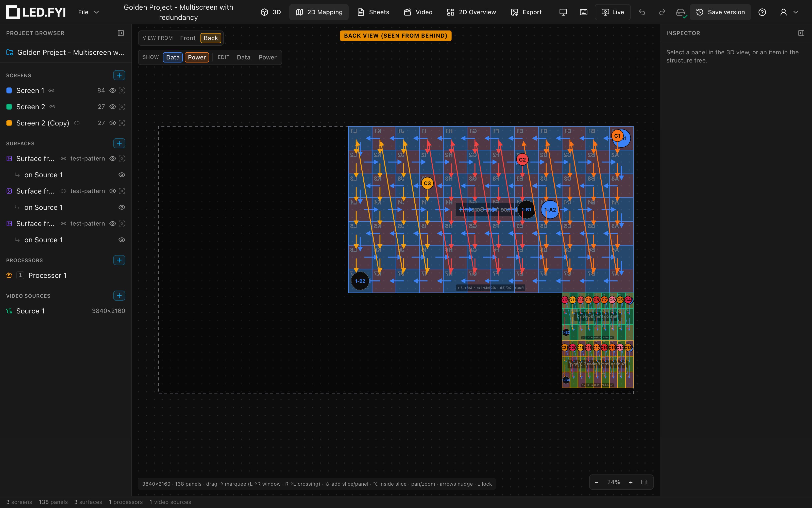Add a new surface with plus icon

coord(119,143)
